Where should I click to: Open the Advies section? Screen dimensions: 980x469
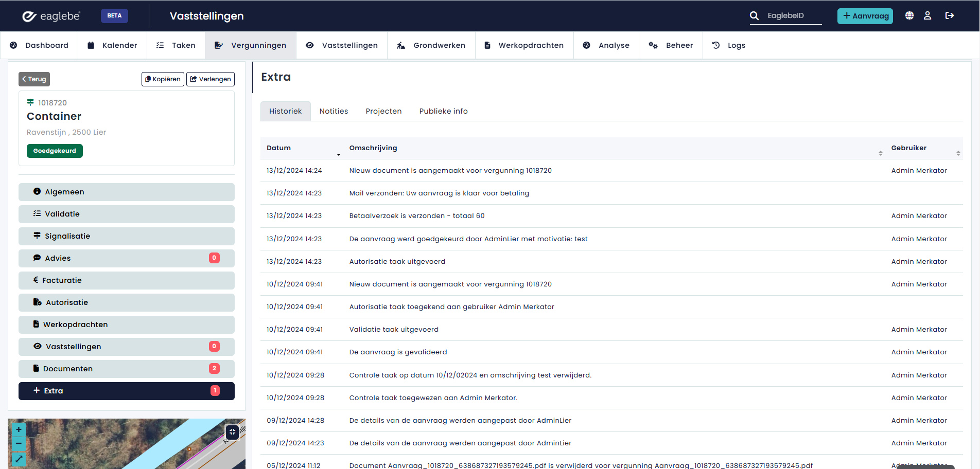pyautogui.click(x=127, y=258)
